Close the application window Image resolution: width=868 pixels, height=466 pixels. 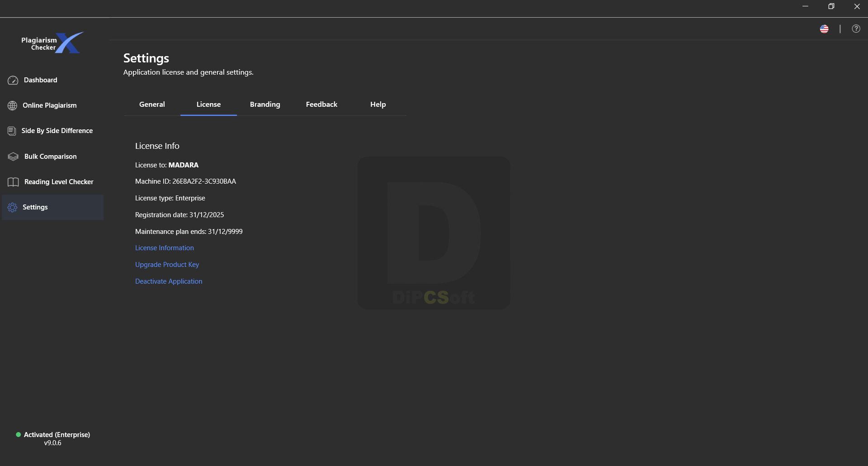tap(857, 6)
